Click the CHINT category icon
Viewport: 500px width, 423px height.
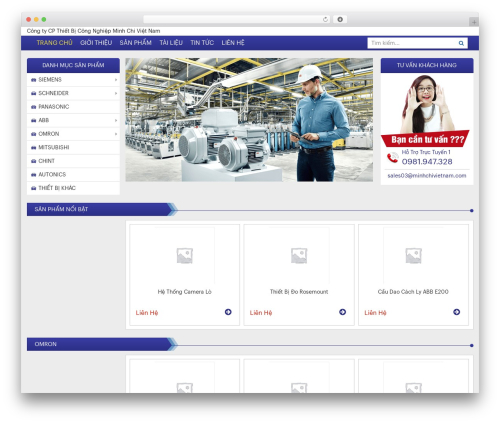pos(33,161)
